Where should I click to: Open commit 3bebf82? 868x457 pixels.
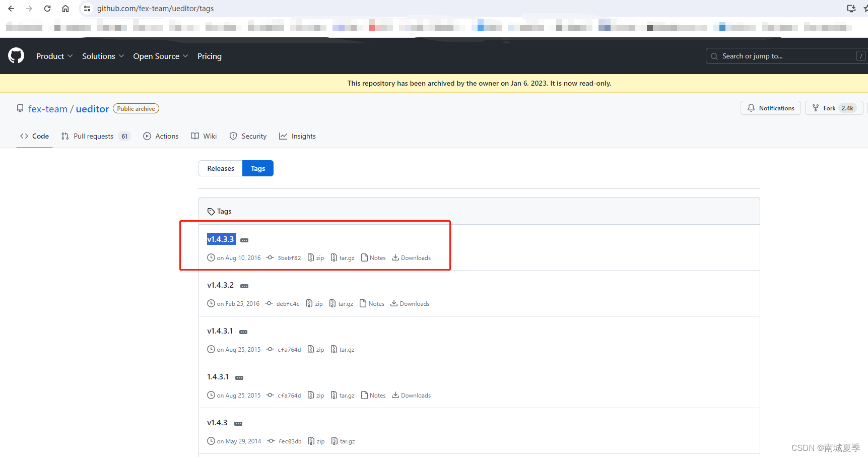coord(284,258)
